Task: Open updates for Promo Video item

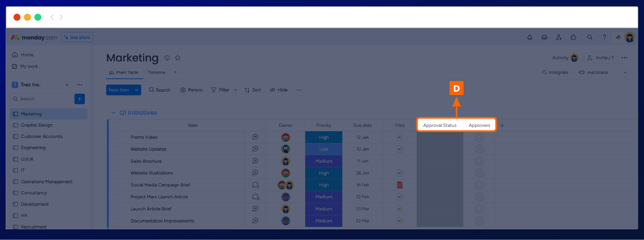Action: pyautogui.click(x=255, y=137)
